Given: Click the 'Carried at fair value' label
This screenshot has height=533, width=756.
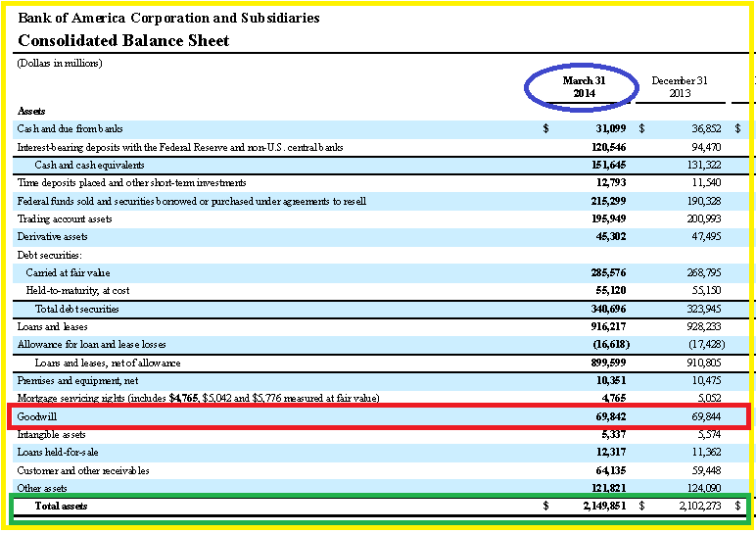Looking at the screenshot, I should point(68,273).
